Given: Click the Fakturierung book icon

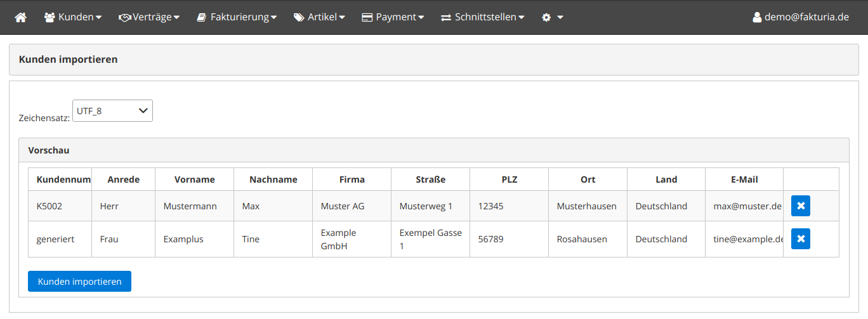Looking at the screenshot, I should click(x=201, y=18).
